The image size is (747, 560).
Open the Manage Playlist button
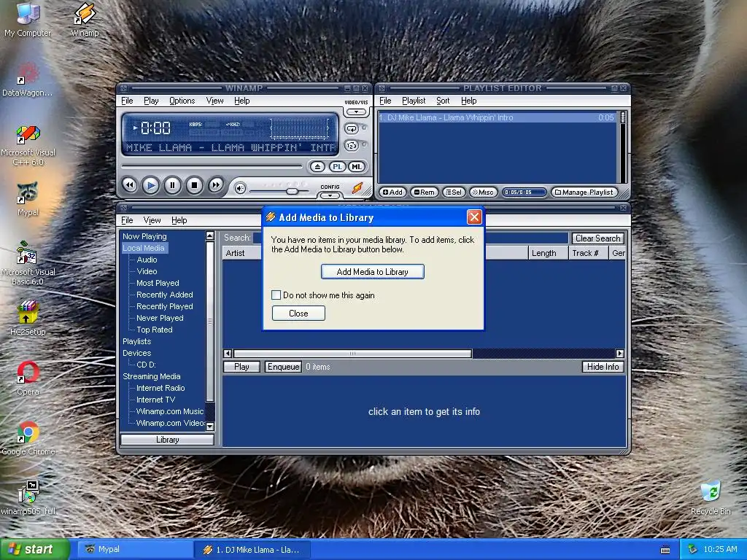point(584,192)
